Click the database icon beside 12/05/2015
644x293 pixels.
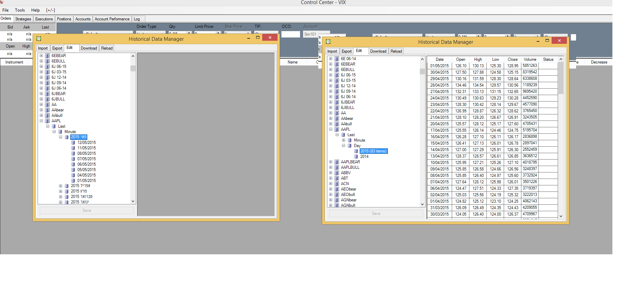pos(73,143)
